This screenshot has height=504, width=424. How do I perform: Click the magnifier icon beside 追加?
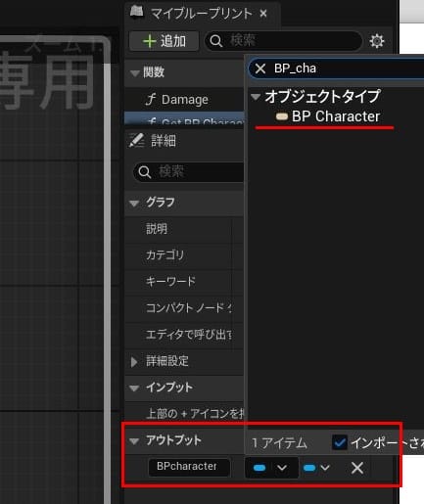(216, 41)
